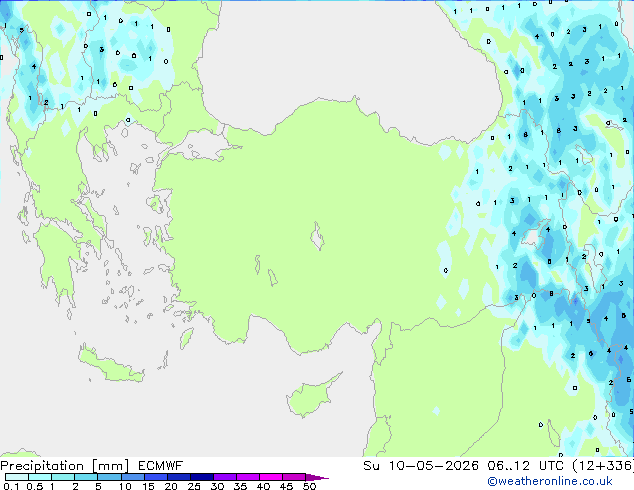The image size is (634, 490).
Task: Click the 0.1–0.5 mm palest cyan legend swatch
Action: [x=17, y=477]
